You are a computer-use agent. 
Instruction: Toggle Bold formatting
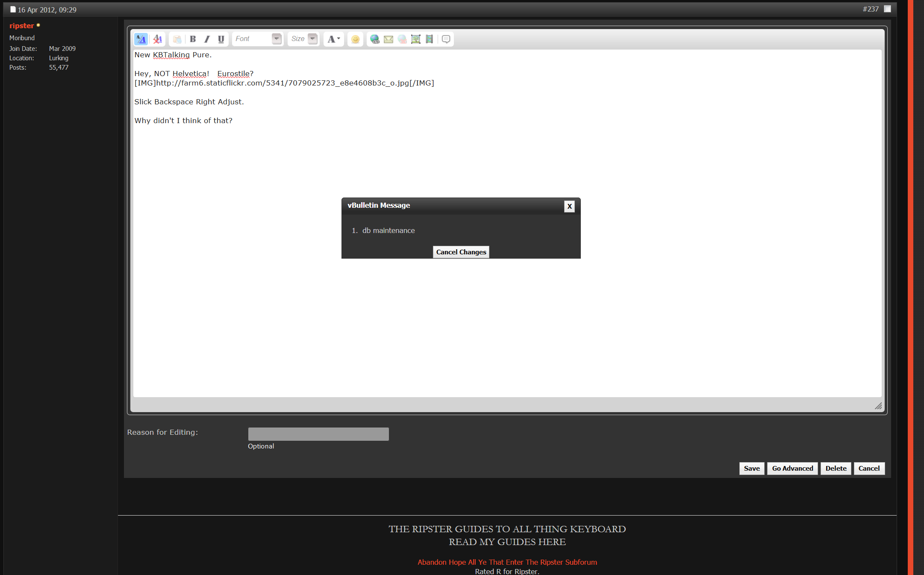pos(193,39)
